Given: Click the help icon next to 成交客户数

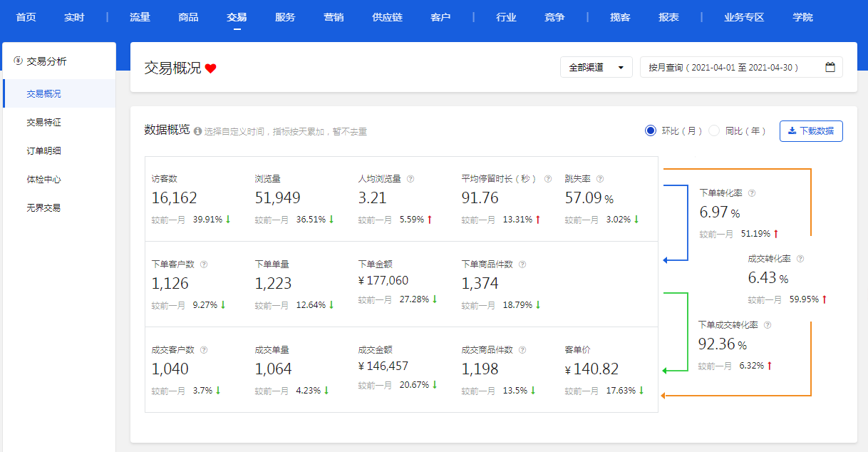Looking at the screenshot, I should (x=204, y=349).
